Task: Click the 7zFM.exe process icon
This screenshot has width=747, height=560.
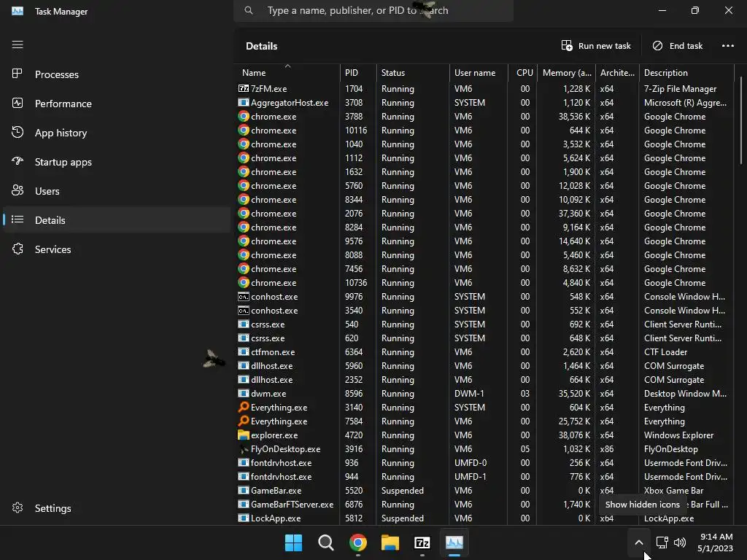Action: point(244,88)
